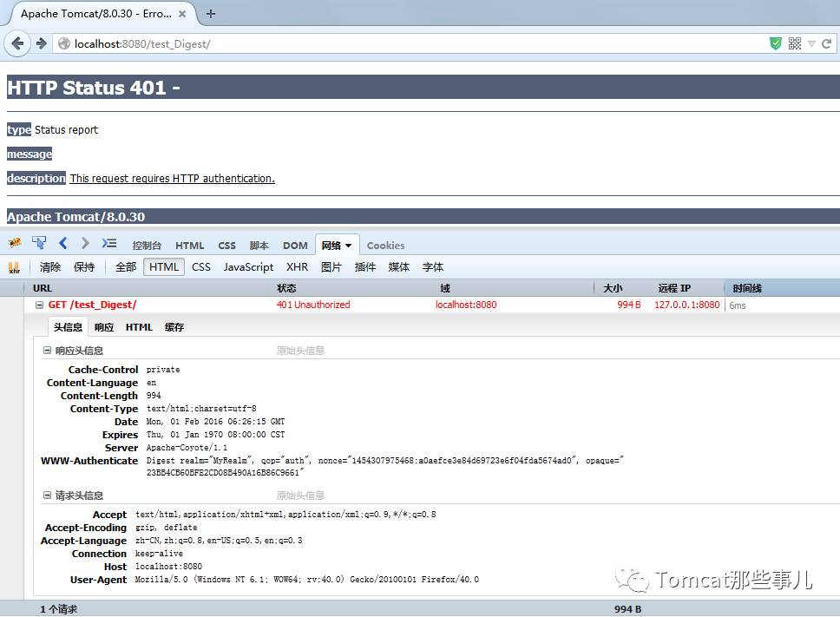Click the XHR break icon in Net toolbar
The image size is (840, 617).
pyautogui.click(x=14, y=267)
